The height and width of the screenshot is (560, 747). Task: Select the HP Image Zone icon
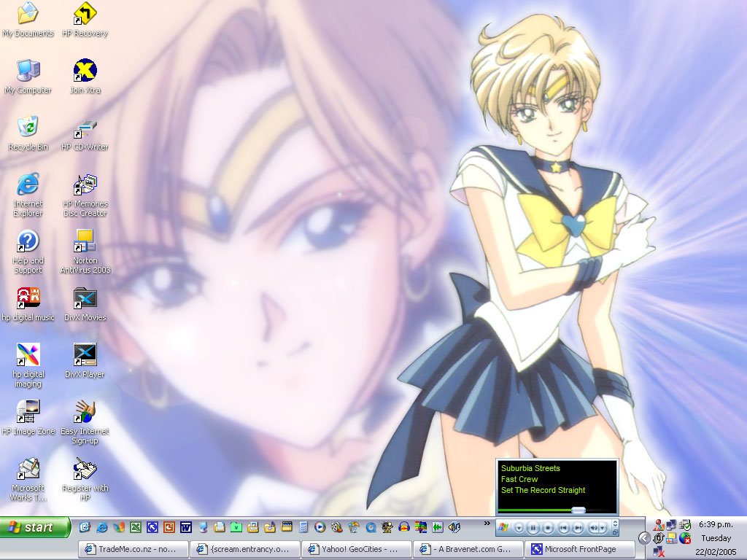(x=28, y=418)
